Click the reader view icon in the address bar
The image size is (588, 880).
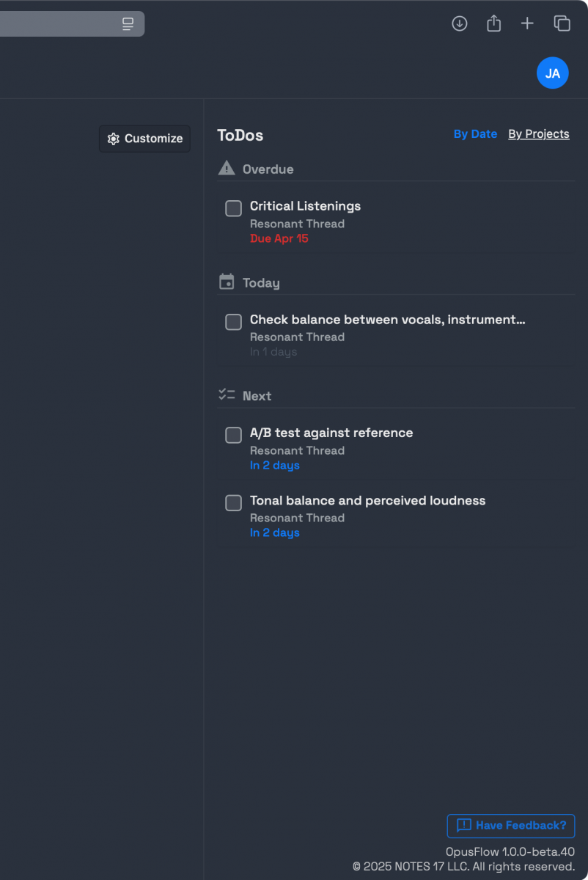click(128, 23)
